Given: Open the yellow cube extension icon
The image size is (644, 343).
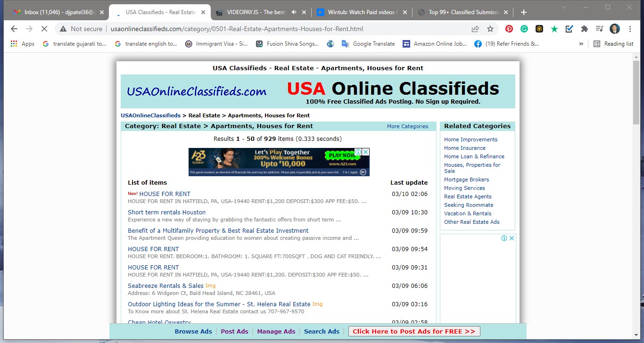Looking at the screenshot, I should tap(539, 29).
